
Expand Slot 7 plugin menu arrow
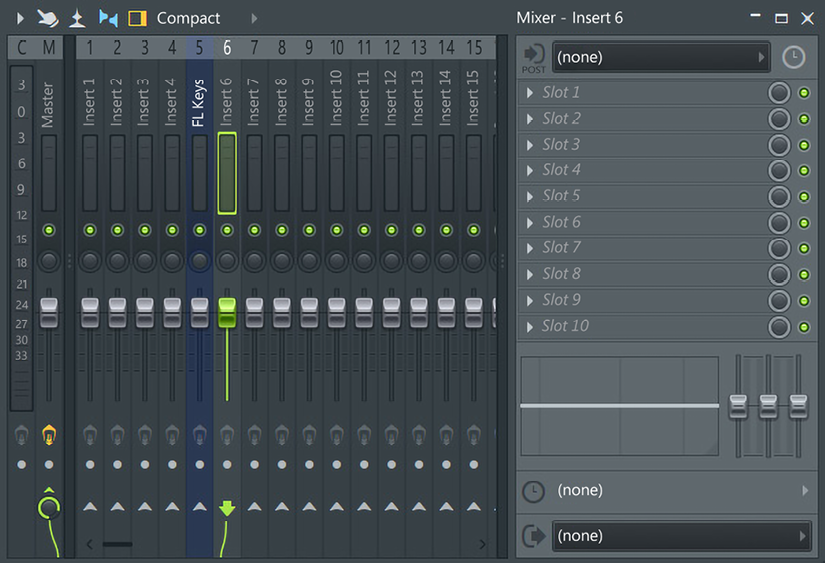(530, 248)
